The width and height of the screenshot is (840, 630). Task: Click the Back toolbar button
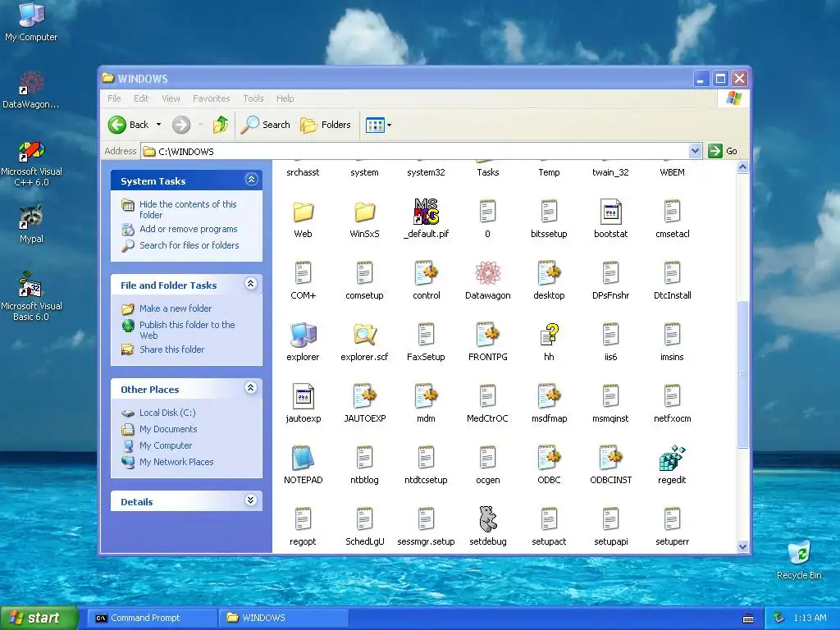click(x=129, y=125)
